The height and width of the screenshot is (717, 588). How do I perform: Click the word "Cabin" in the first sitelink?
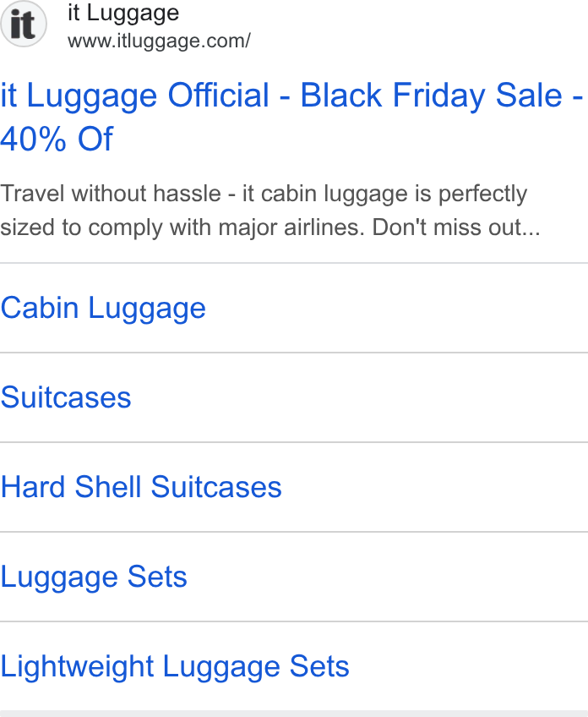coord(40,308)
